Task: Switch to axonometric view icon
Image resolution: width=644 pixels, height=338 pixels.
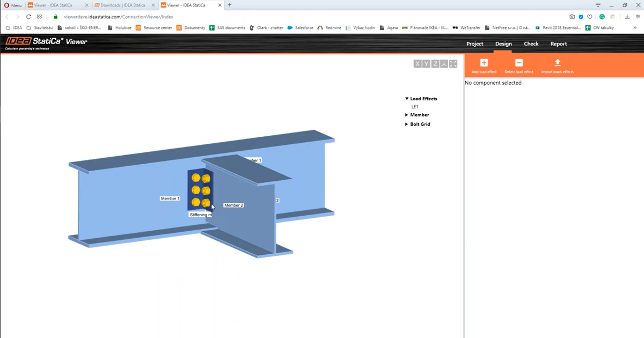Action: pyautogui.click(x=444, y=64)
